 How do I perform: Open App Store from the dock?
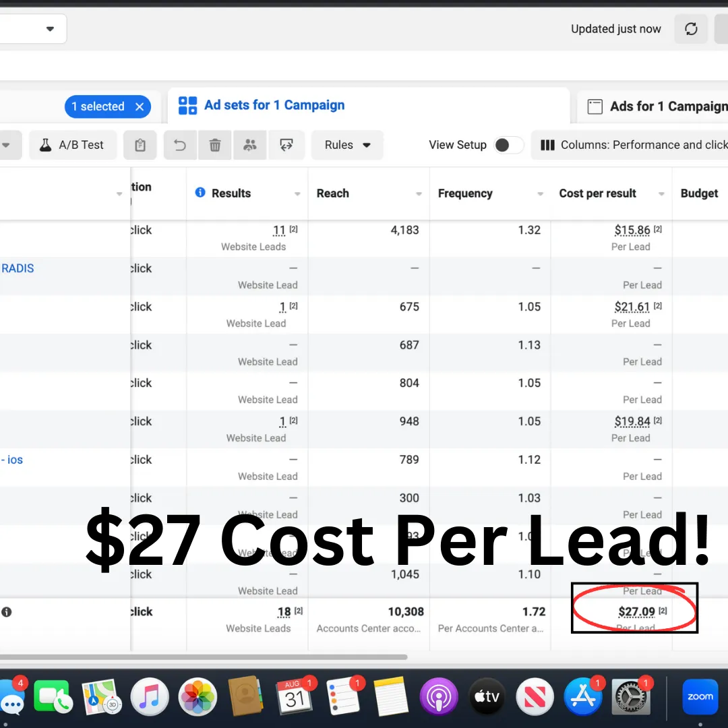click(583, 697)
